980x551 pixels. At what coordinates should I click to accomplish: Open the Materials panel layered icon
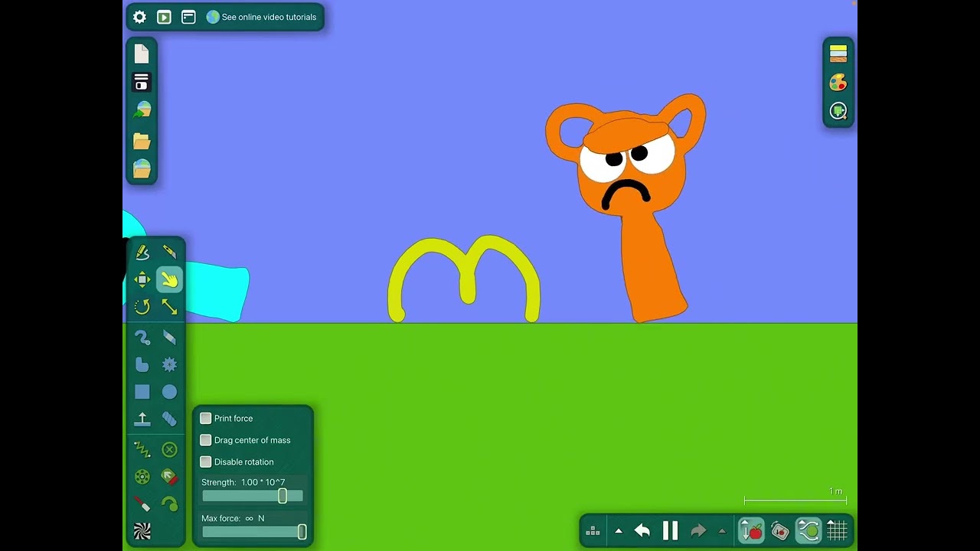click(838, 54)
